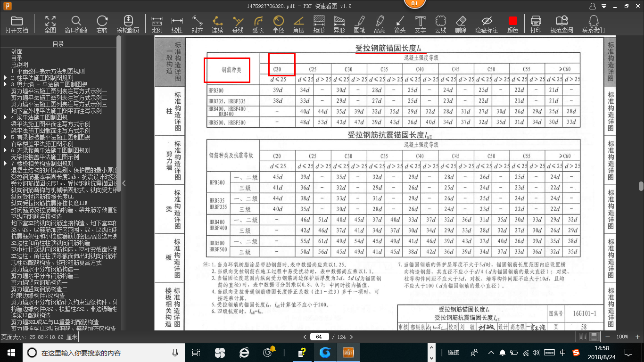Select the 云线 cloud line tool
644x362 pixels.
pos(440,24)
